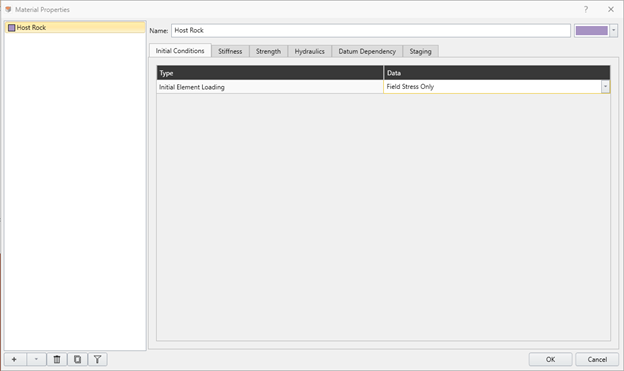This screenshot has height=371, width=624.
Task: Copy the selected material
Action: pos(77,359)
